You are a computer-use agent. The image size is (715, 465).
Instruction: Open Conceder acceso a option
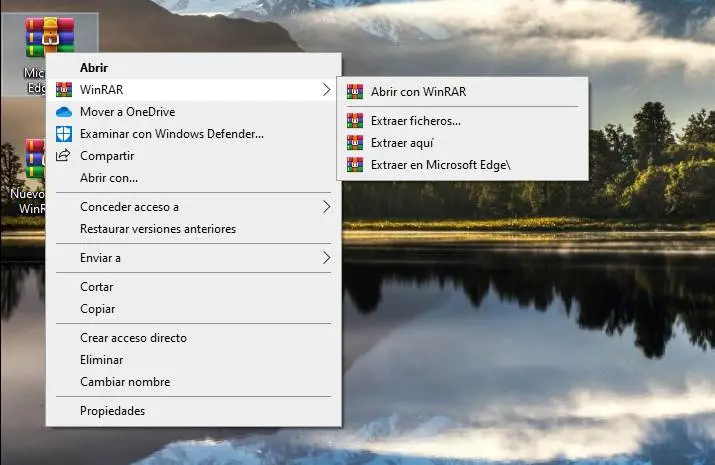194,207
